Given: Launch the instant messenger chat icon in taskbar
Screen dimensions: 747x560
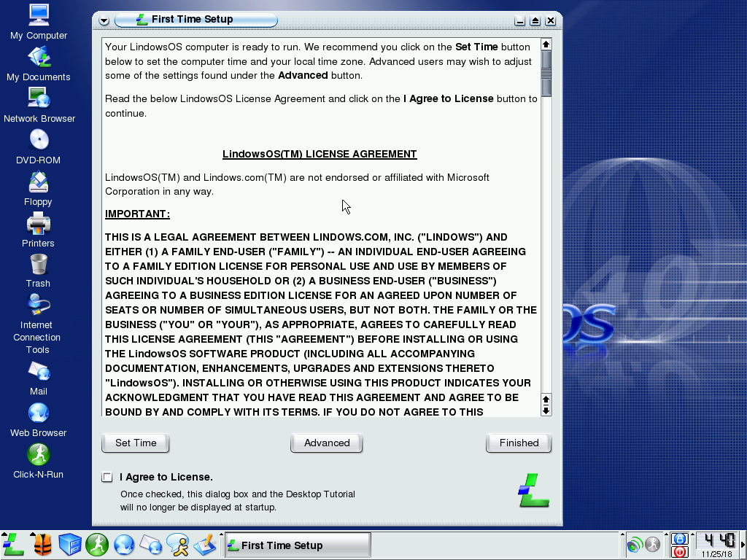Looking at the screenshot, I should (177, 544).
